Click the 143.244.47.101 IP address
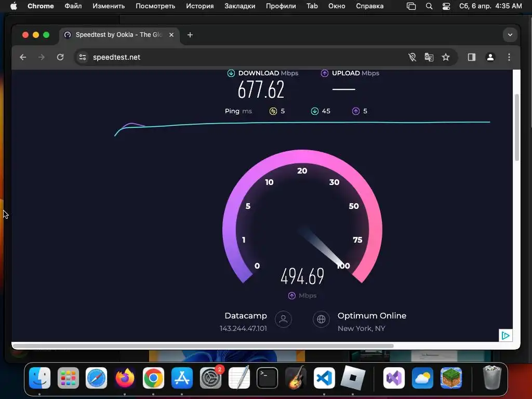Viewport: 532px width, 399px height. (243, 328)
